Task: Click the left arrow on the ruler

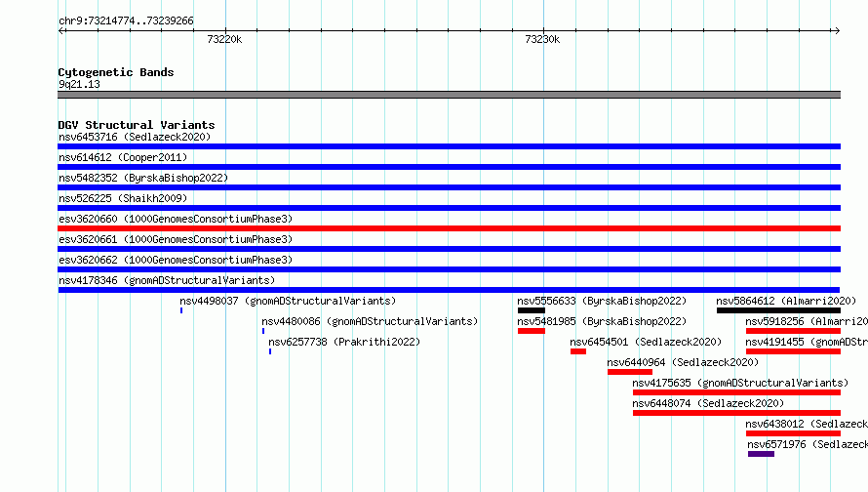Action: [61, 30]
